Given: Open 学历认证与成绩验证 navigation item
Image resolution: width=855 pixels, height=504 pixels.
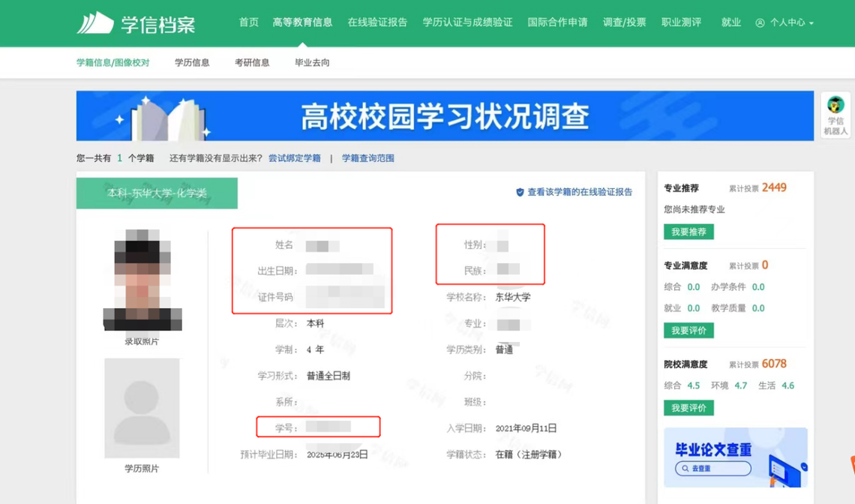Looking at the screenshot, I should coord(467,22).
